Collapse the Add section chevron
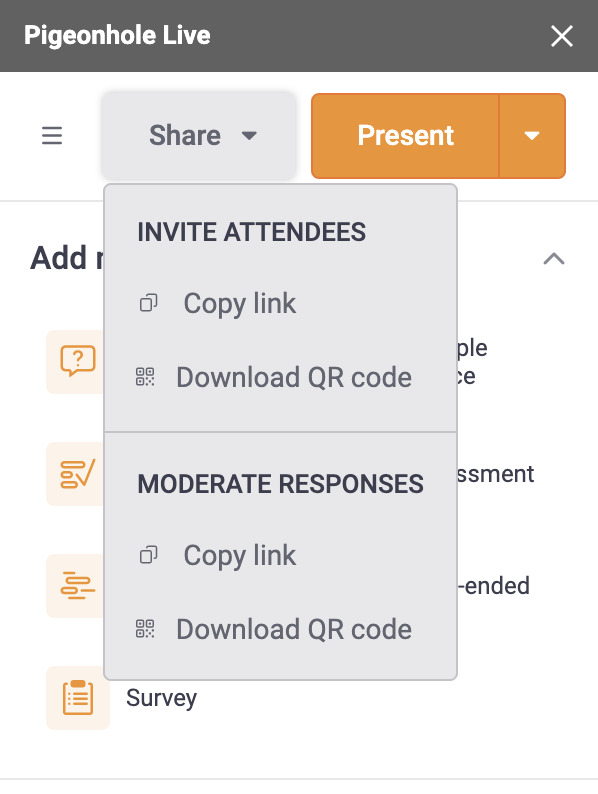The height and width of the screenshot is (794, 598). (554, 259)
